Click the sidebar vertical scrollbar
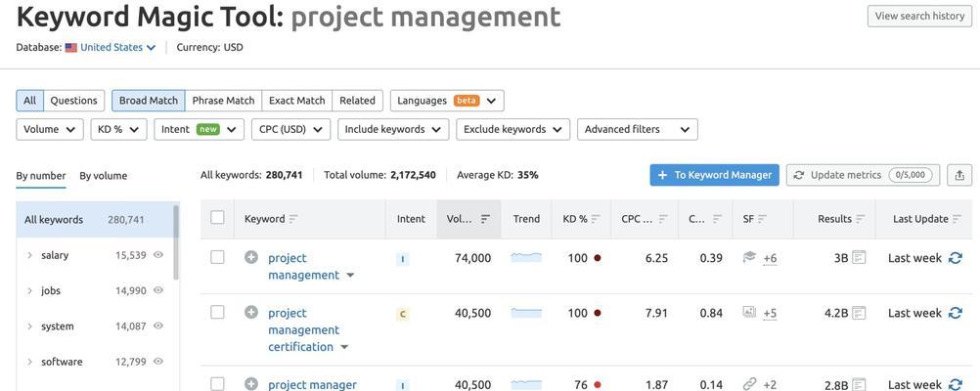The width and height of the screenshot is (980, 391). tap(176, 242)
